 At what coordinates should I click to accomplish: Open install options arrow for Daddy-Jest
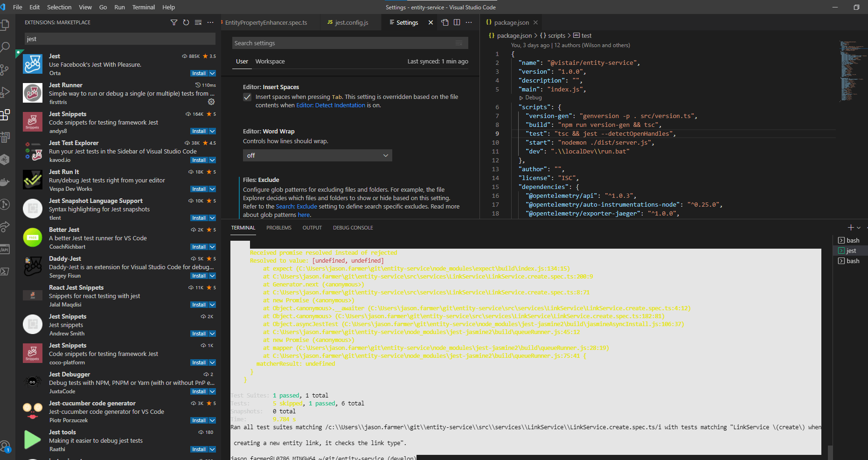coord(212,276)
